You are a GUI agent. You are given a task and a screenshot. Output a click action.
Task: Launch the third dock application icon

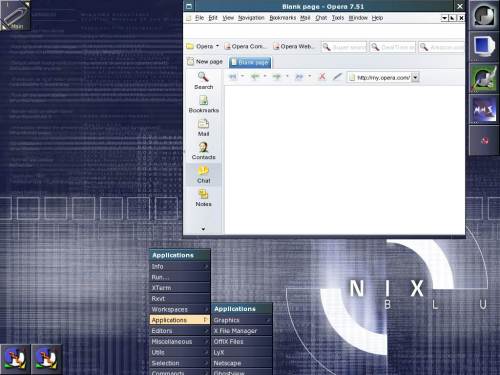tap(484, 78)
